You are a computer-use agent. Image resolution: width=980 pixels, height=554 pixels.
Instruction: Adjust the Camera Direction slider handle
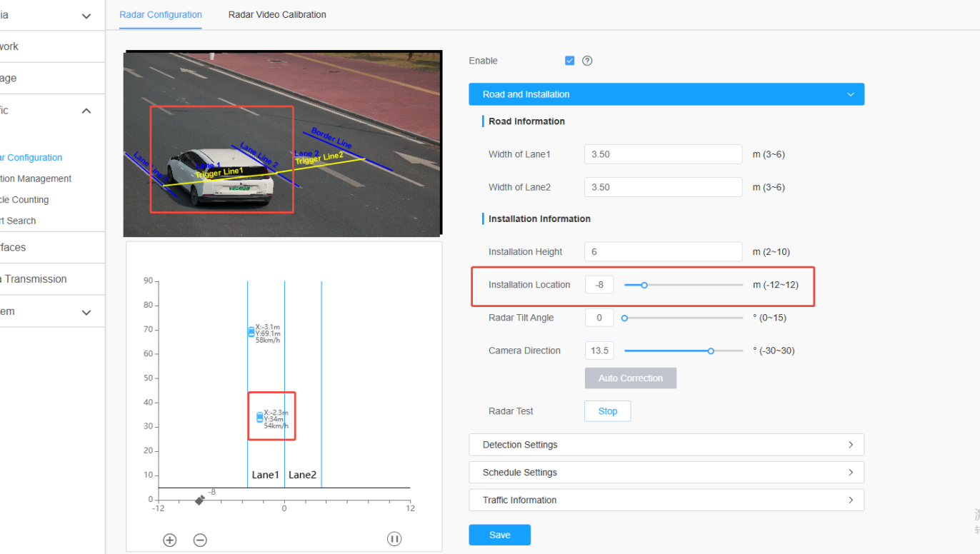(x=711, y=351)
